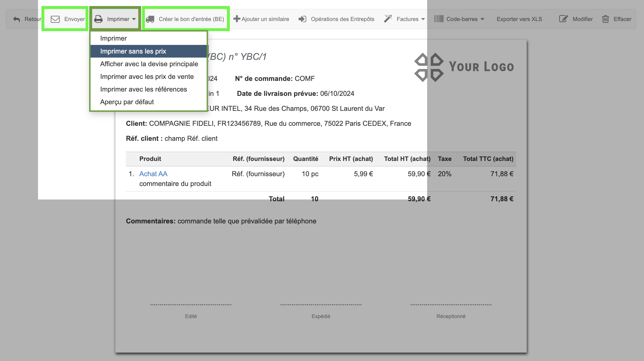This screenshot has width=644, height=361.
Task: Select the Code-barres barcode icon
Action: point(439,19)
